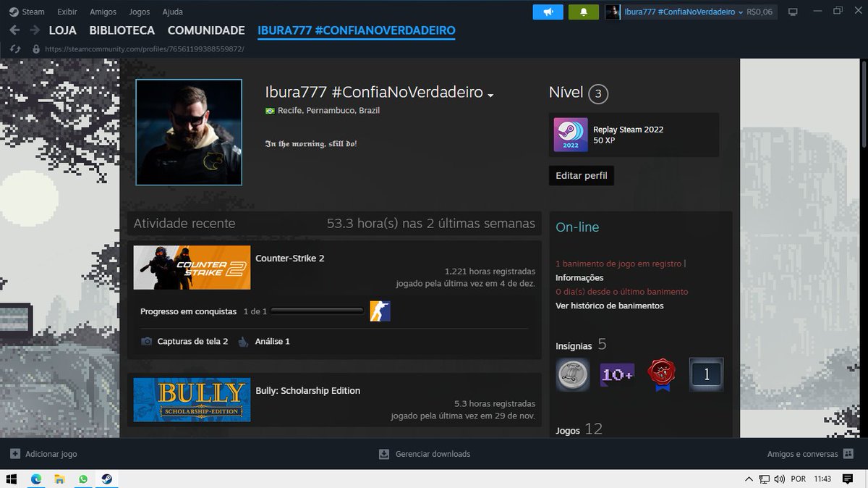The image size is (868, 488).
Task: View notifications via the green bell icon
Action: tap(583, 12)
